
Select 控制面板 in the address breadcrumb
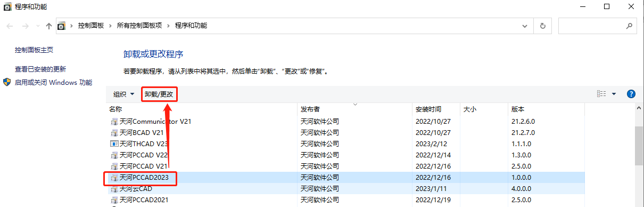tap(91, 26)
